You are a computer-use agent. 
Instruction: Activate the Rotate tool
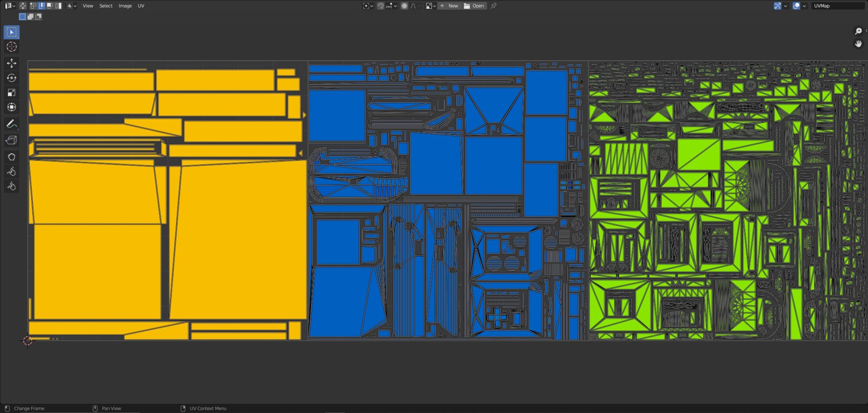(x=12, y=78)
